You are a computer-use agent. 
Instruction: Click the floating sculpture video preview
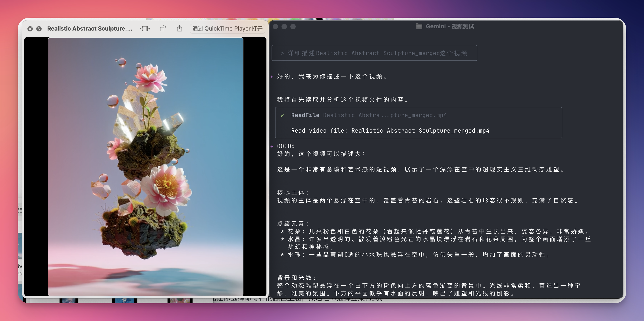pos(145,166)
